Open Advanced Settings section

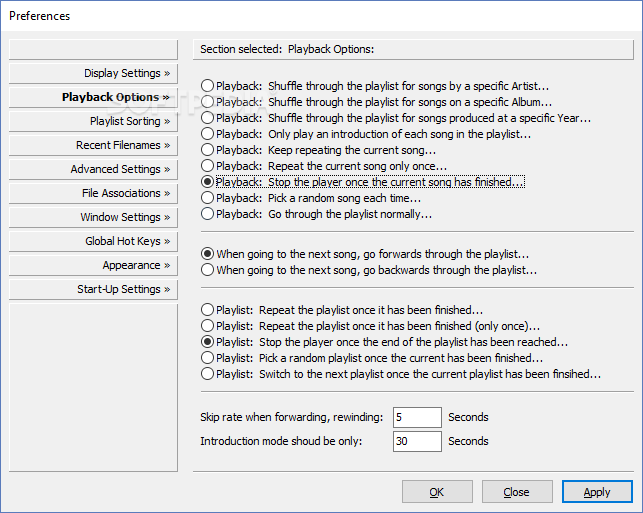pos(93,169)
